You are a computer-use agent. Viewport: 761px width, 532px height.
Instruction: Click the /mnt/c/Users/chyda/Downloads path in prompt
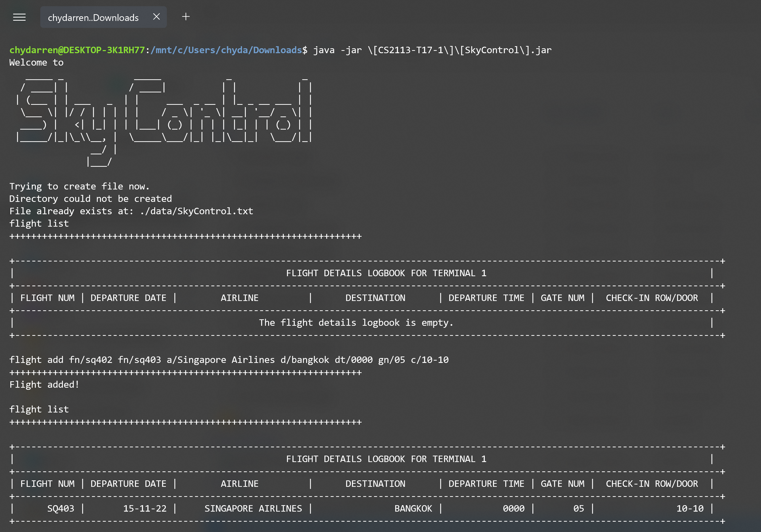226,50
